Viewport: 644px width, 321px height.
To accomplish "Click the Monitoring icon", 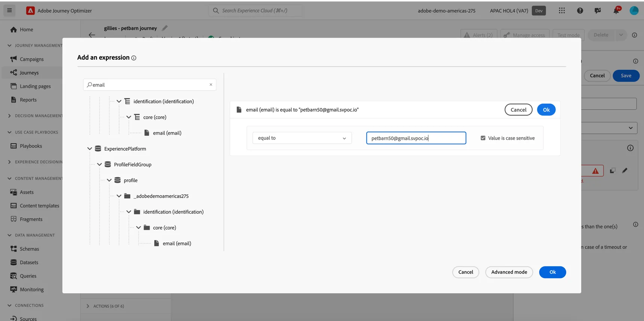I will [x=14, y=289].
